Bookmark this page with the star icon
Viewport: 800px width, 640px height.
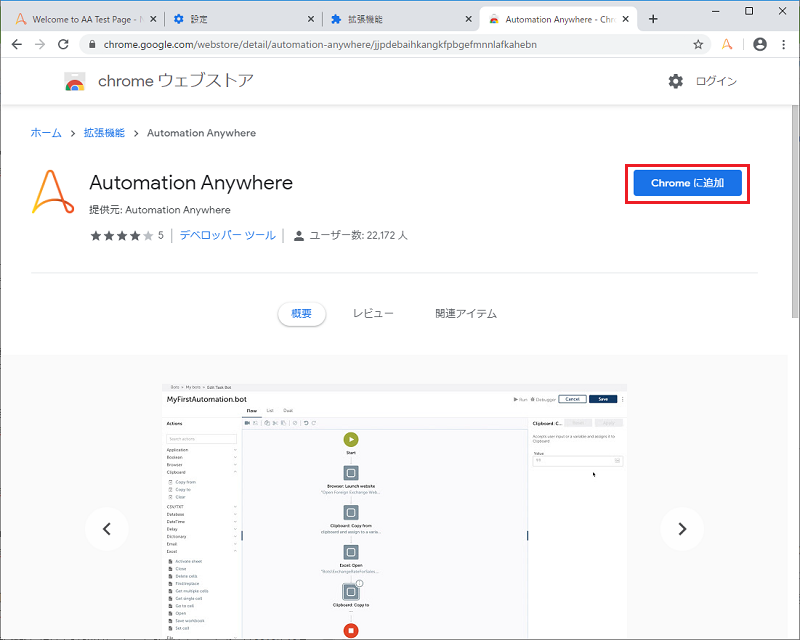coord(698,44)
